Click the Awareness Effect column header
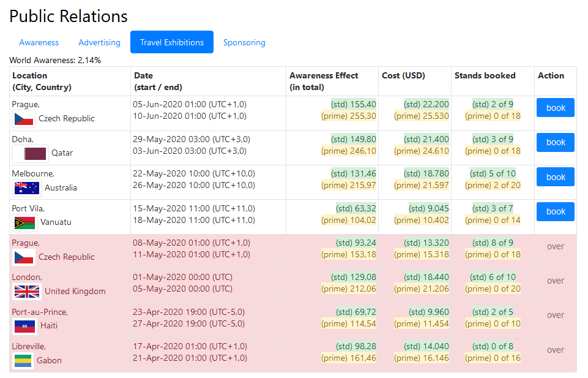The width and height of the screenshot is (588, 378). (332, 81)
